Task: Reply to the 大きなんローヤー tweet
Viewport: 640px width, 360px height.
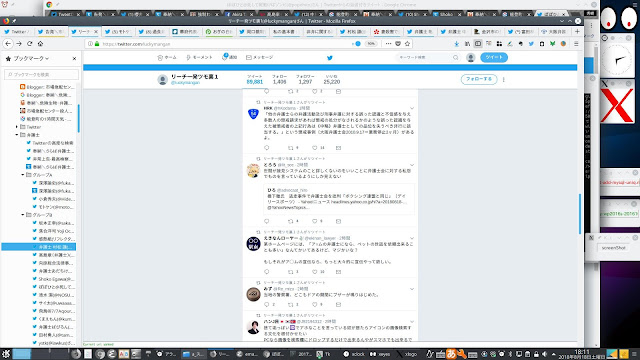Action: click(267, 271)
